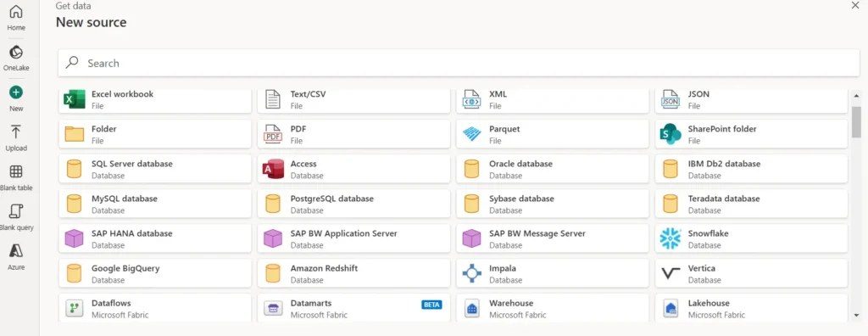Click the search magnifier icon
The height and width of the screenshot is (336, 868).
click(x=72, y=63)
